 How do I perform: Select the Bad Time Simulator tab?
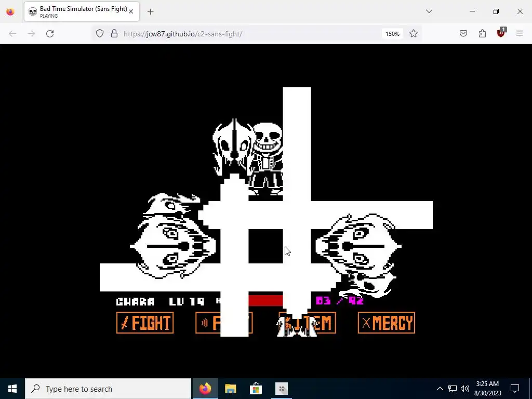82,11
